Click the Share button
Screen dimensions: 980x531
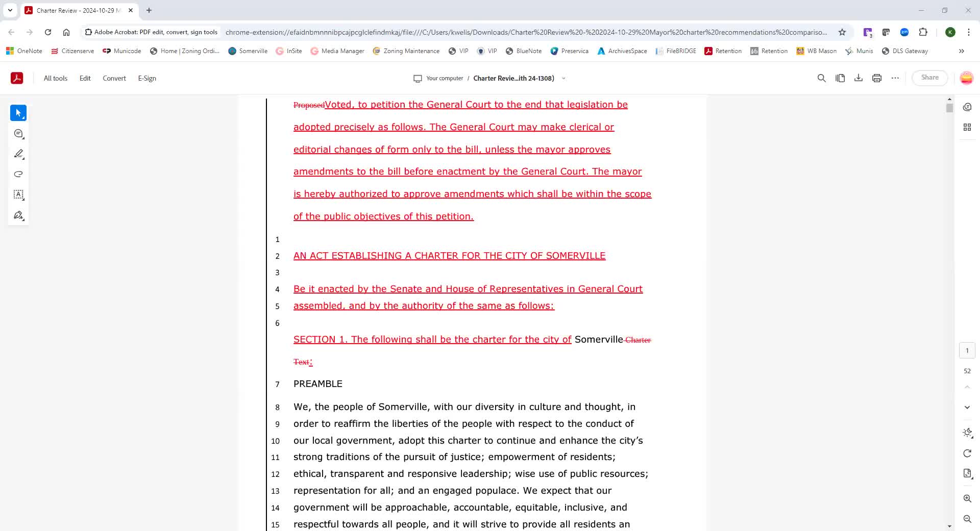pyautogui.click(x=929, y=78)
